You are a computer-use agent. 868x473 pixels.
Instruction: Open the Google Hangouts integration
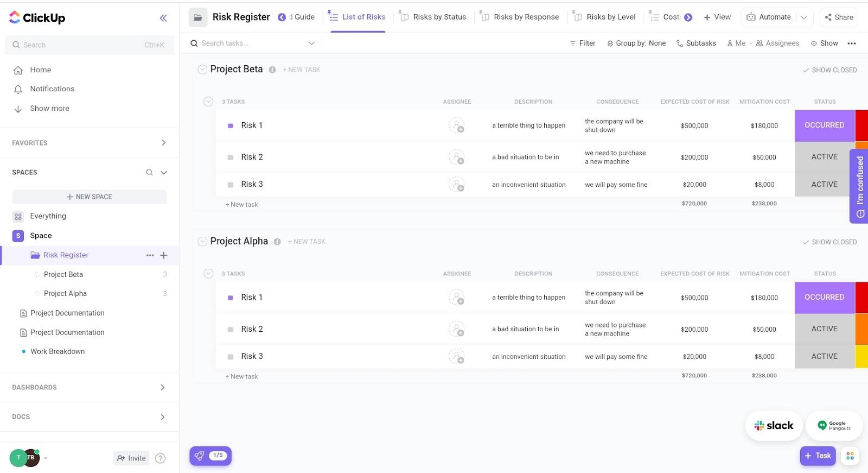tap(834, 426)
